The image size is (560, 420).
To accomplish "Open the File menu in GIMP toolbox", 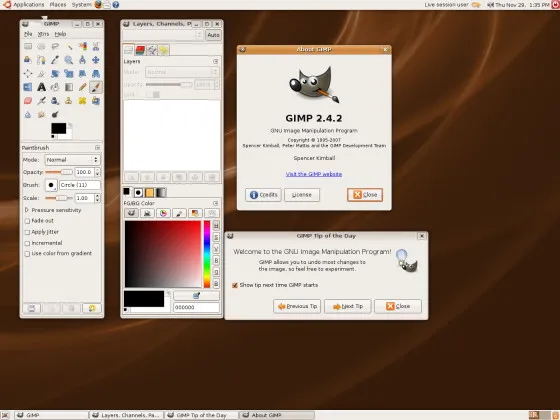I will (28, 34).
